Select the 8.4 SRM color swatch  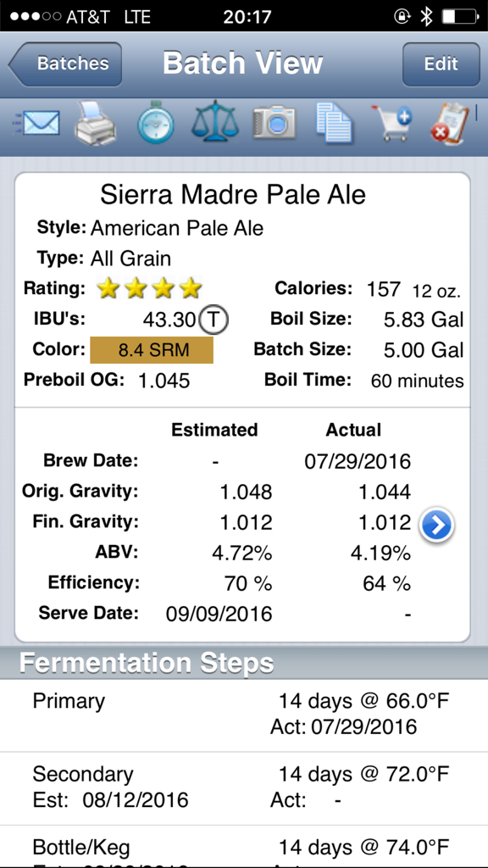[x=152, y=350]
